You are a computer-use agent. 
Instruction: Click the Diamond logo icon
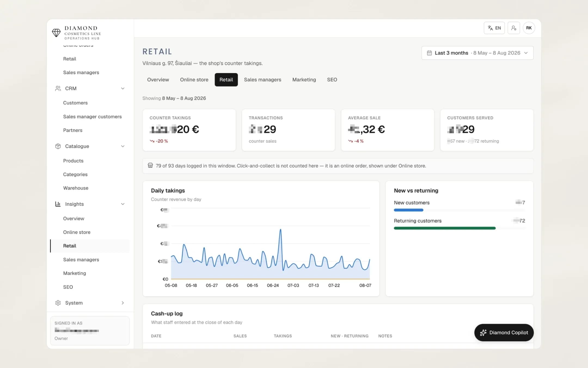56,33
